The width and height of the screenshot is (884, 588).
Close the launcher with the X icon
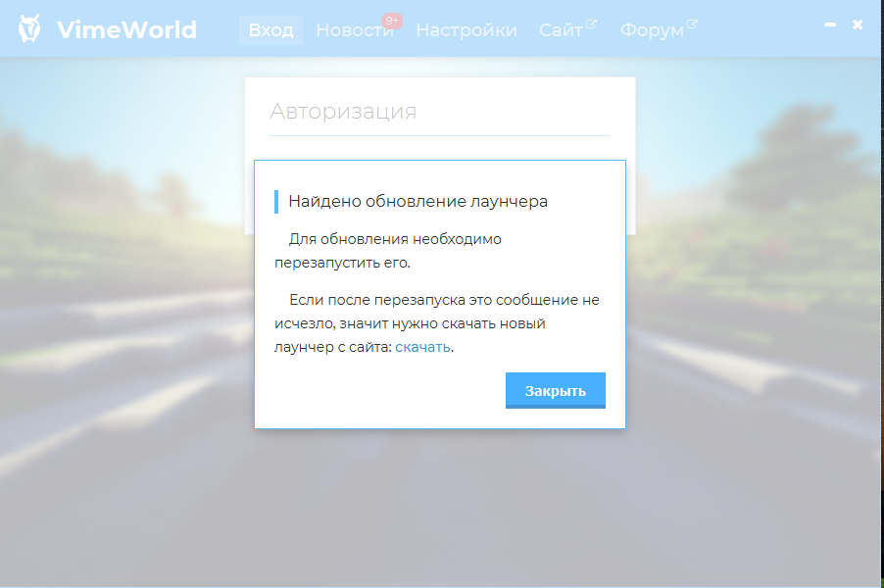(x=858, y=24)
